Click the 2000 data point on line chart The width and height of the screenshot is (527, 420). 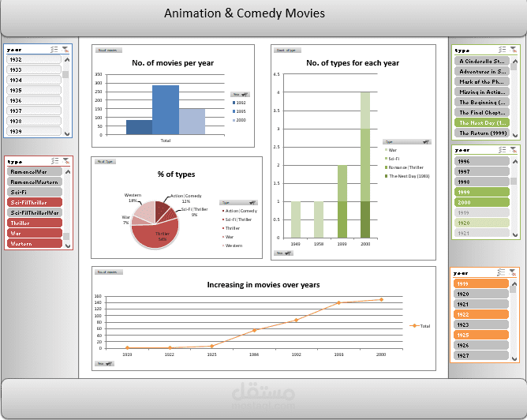tap(381, 300)
